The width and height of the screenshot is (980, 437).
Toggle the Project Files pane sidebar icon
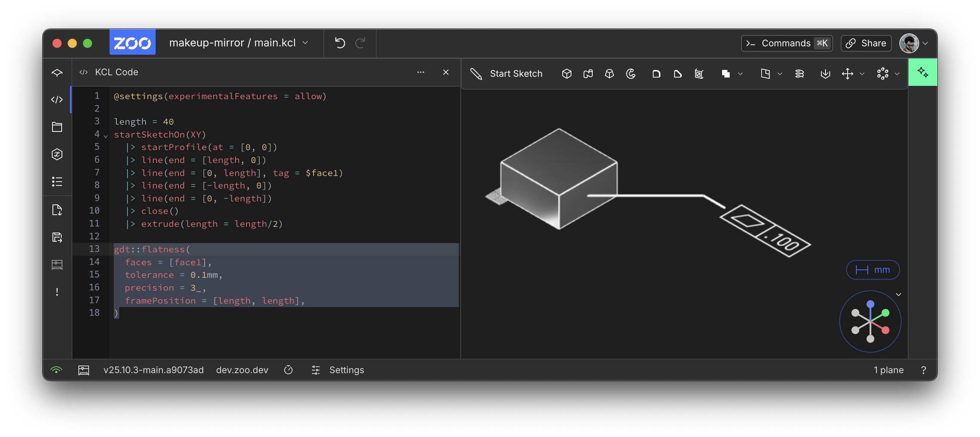[57, 127]
